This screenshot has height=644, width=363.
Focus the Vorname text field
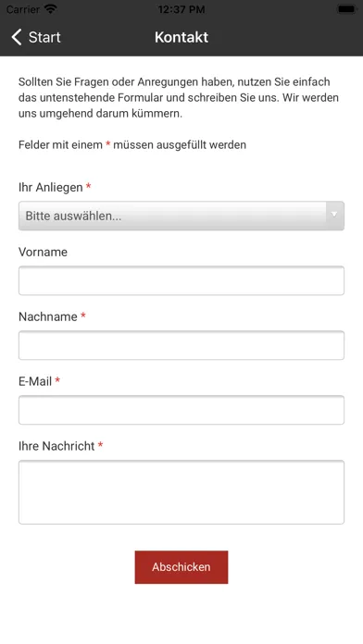[x=181, y=280]
